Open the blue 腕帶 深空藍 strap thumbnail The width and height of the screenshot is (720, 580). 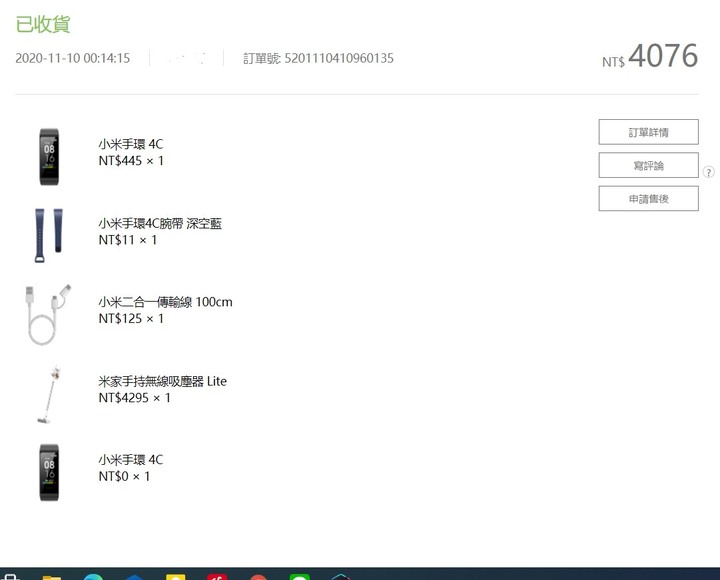tap(49, 235)
